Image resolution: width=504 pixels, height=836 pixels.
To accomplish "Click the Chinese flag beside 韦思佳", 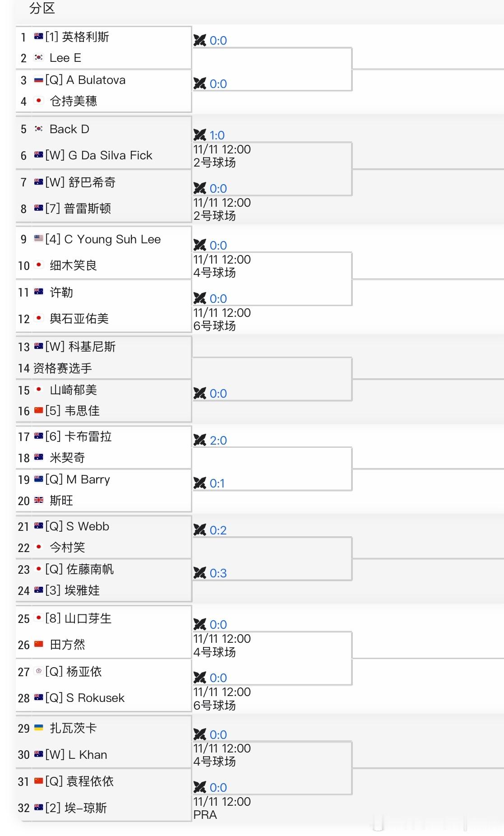I will (x=39, y=411).
